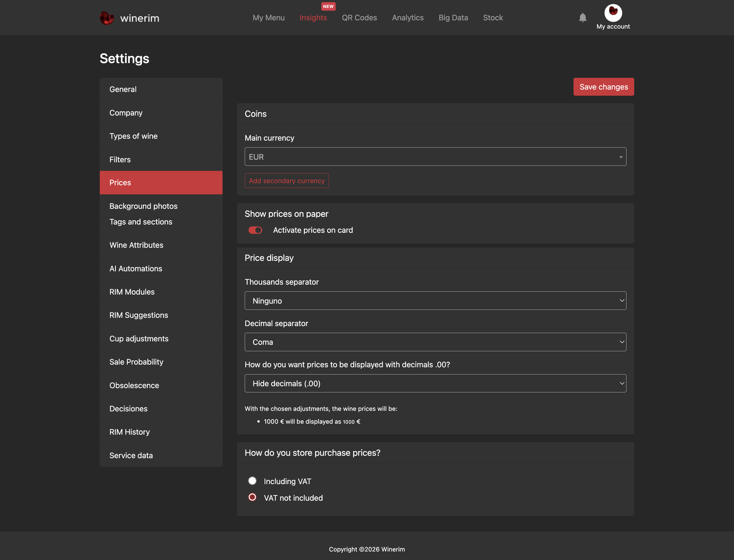
Task: Open RIM Suggestions settings
Action: (161, 315)
